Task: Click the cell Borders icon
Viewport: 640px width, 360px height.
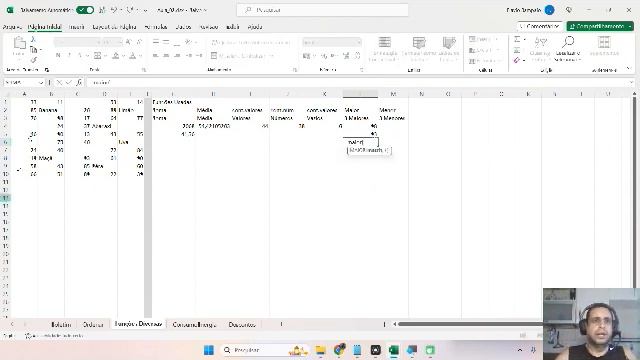Action: 98,56
